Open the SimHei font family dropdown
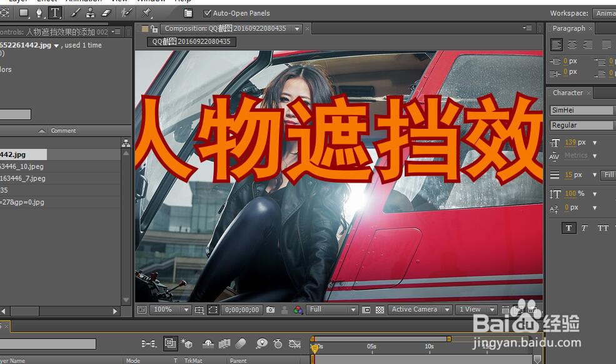616x364 pixels. pyautogui.click(x=582, y=111)
